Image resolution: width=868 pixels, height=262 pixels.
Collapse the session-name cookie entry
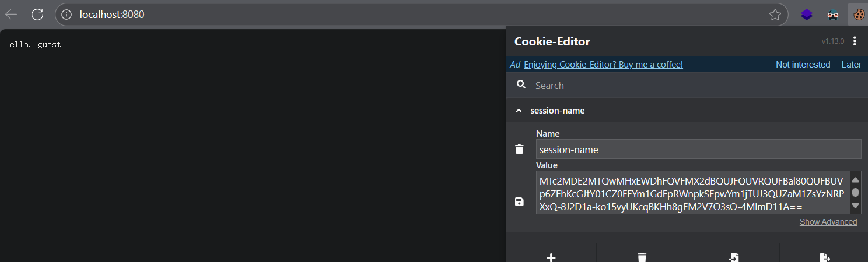[519, 111]
